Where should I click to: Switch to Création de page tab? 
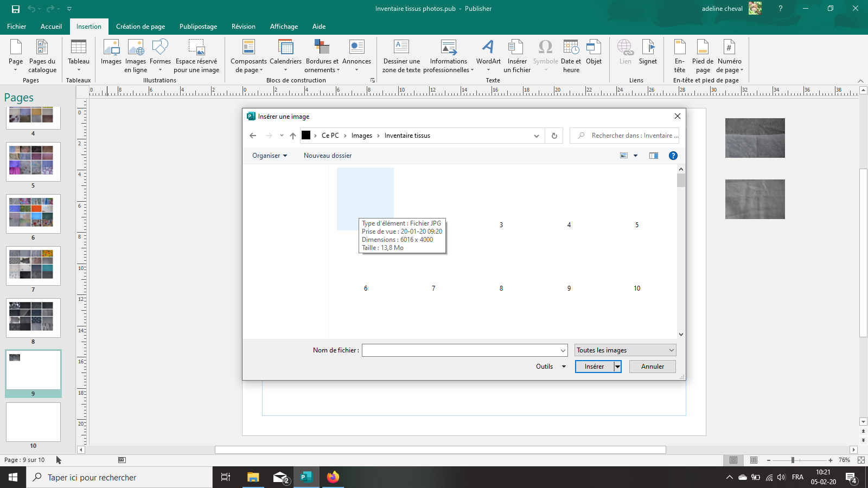pos(141,27)
